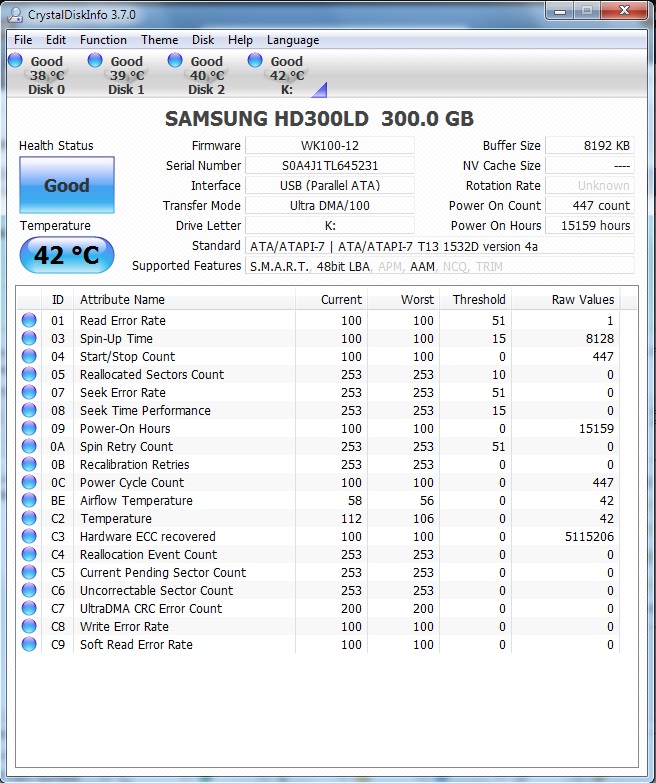Click status orb for Reallocated Sectors Count
The width and height of the screenshot is (656, 783).
29,374
